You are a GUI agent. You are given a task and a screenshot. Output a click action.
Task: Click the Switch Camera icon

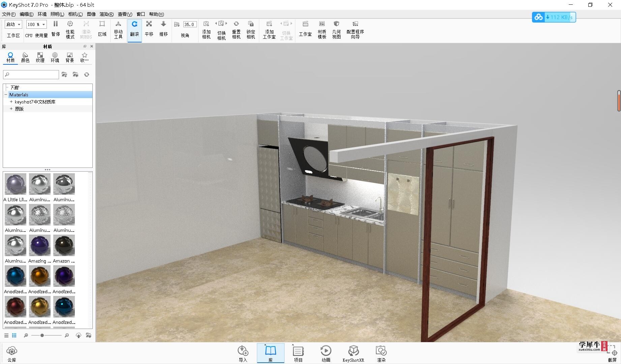tap(221, 24)
